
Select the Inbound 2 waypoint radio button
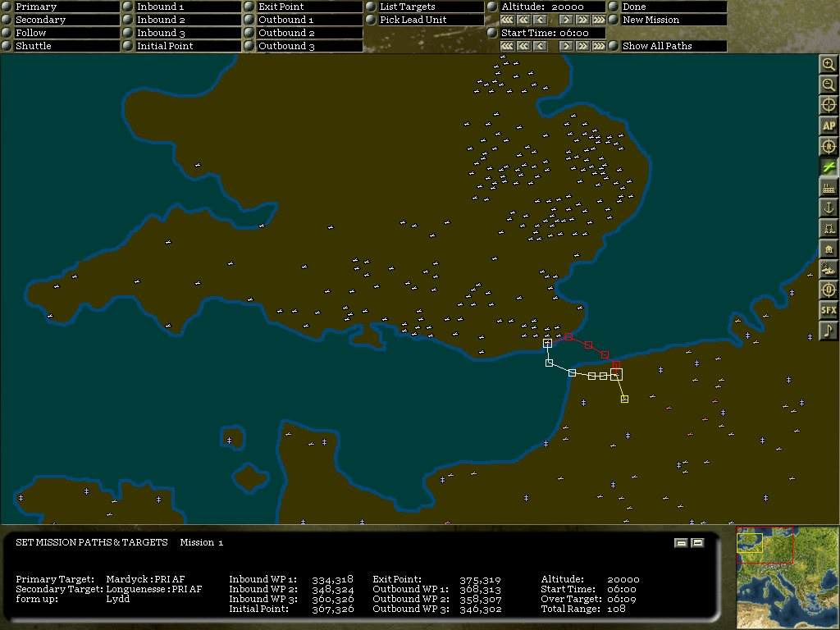point(127,20)
